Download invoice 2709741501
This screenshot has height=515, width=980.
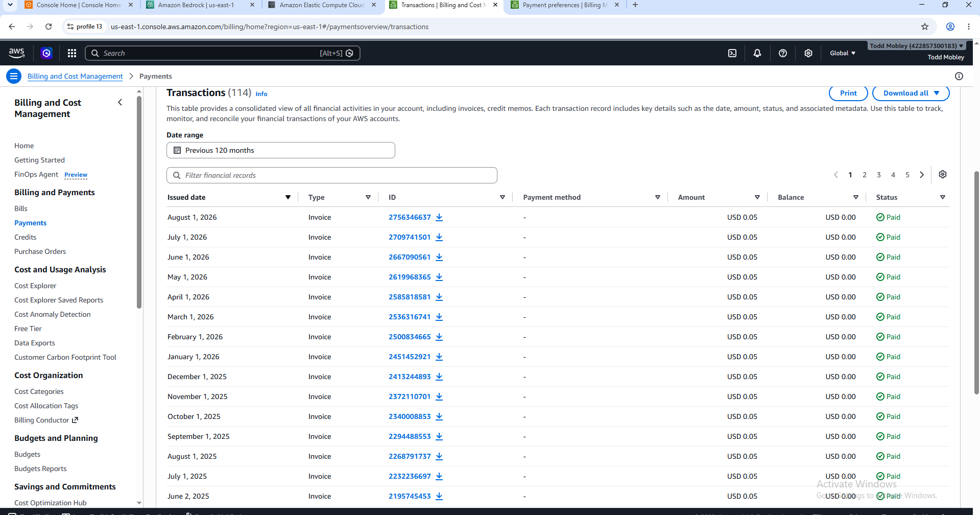(x=439, y=237)
